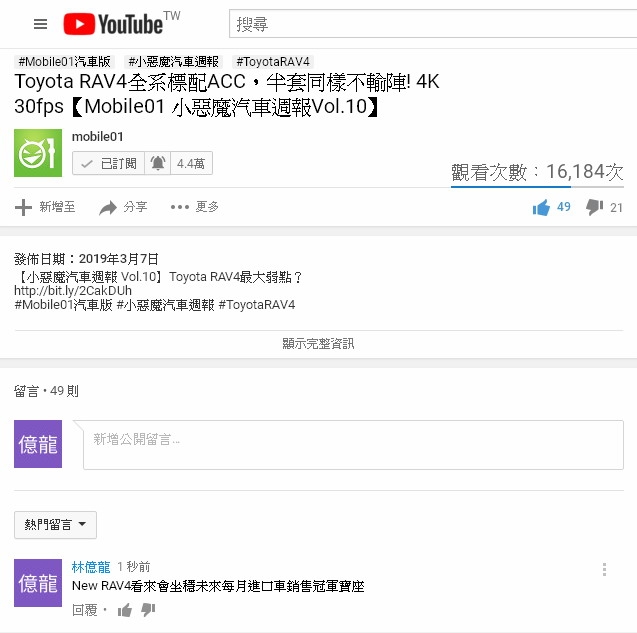637x633 pixels.
Task: Open the http://bit.ly/2CakDUh link
Action: [73, 291]
